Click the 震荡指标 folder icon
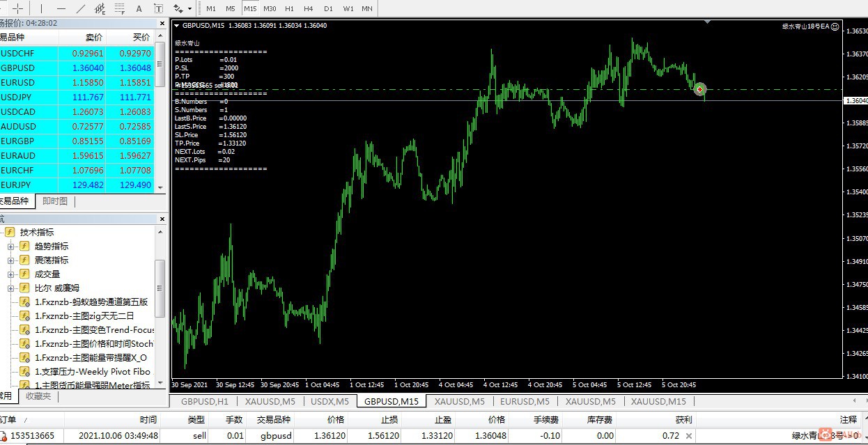This screenshot has height=445, width=868. coord(24,260)
